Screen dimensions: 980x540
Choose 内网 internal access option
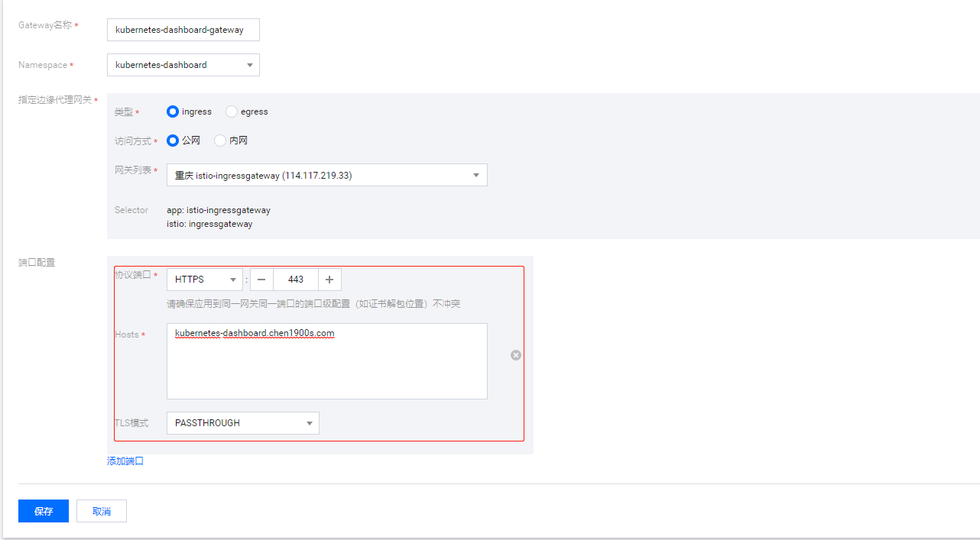[220, 141]
